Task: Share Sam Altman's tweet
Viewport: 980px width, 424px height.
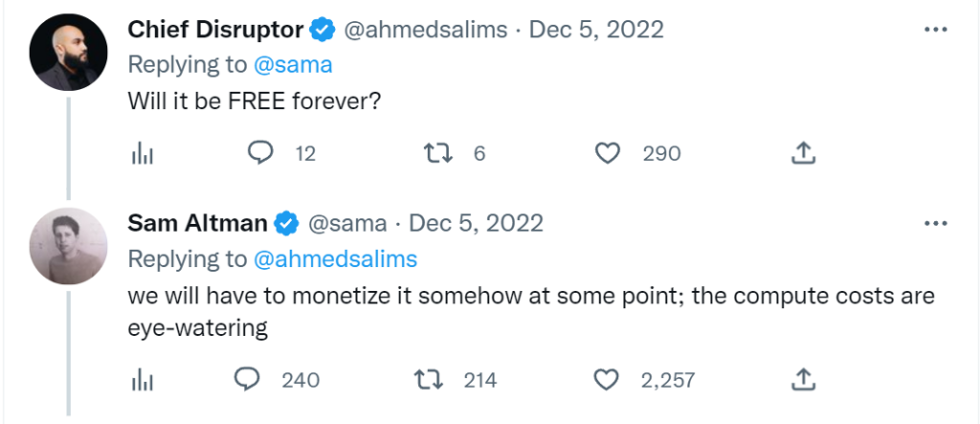Action: [x=804, y=380]
